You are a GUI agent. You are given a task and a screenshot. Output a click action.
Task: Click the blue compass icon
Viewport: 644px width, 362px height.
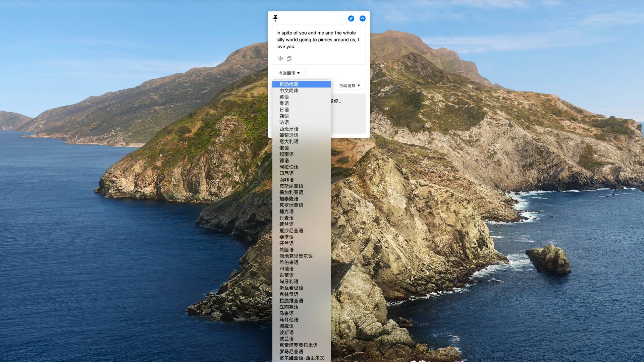pyautogui.click(x=351, y=18)
